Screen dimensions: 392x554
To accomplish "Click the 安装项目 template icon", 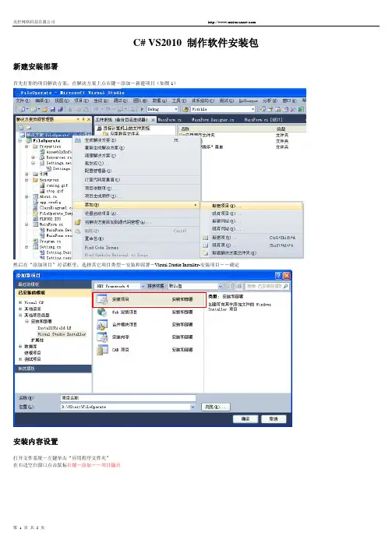I will [x=102, y=299].
